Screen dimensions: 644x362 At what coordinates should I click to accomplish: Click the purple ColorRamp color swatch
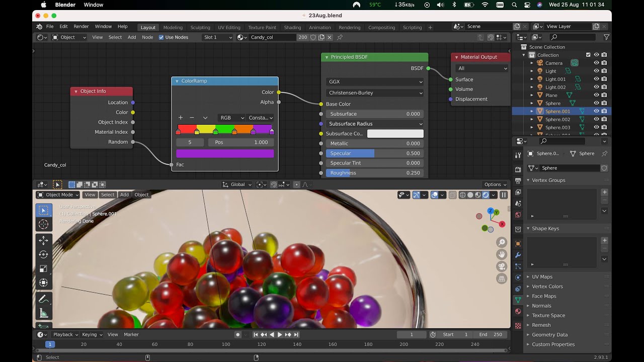pos(225,154)
